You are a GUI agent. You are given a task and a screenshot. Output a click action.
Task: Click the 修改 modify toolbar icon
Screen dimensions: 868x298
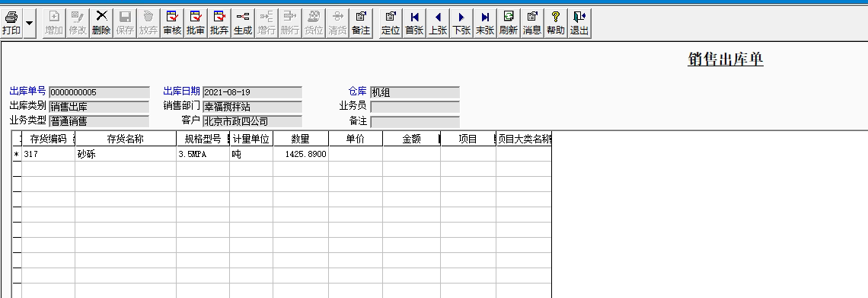[78, 24]
